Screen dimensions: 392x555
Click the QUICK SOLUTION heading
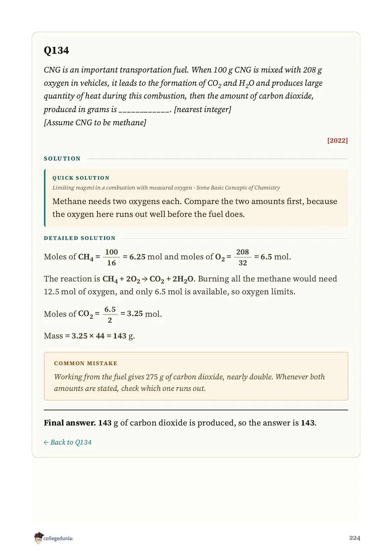pos(81,178)
